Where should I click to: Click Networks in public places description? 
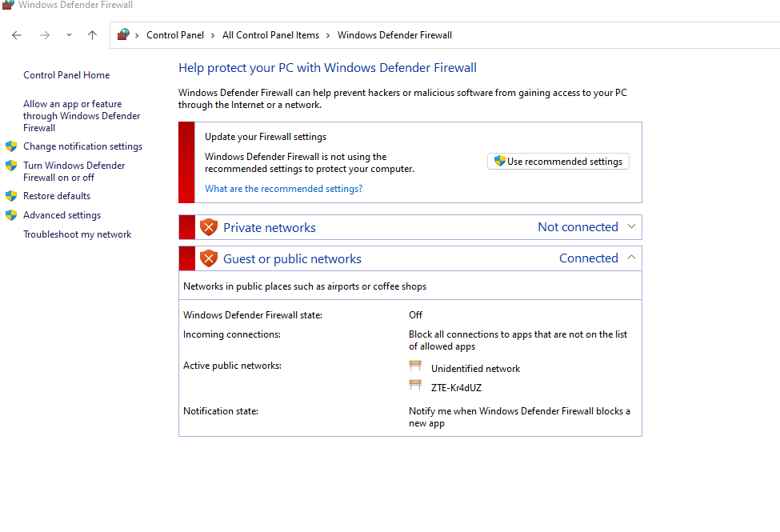[305, 286]
